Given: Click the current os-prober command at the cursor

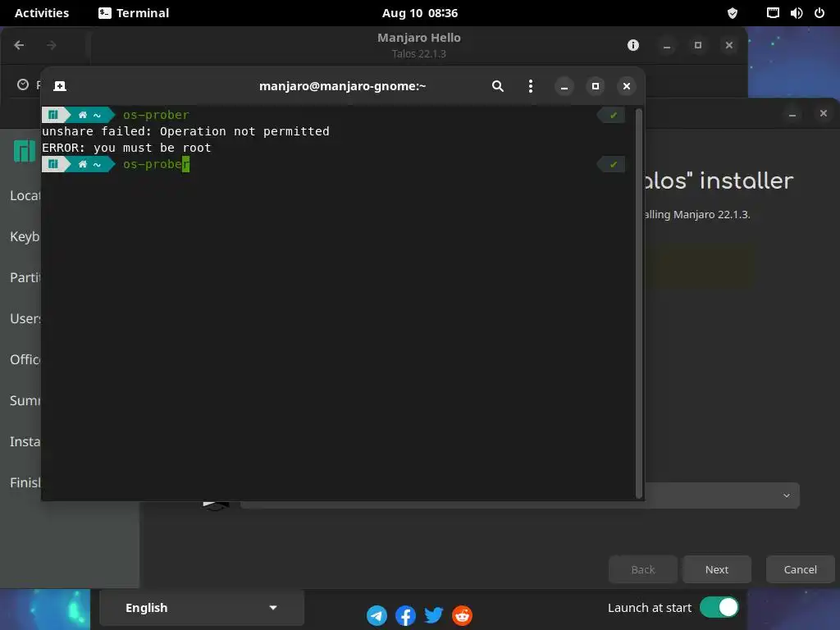Looking at the screenshot, I should tap(156, 164).
